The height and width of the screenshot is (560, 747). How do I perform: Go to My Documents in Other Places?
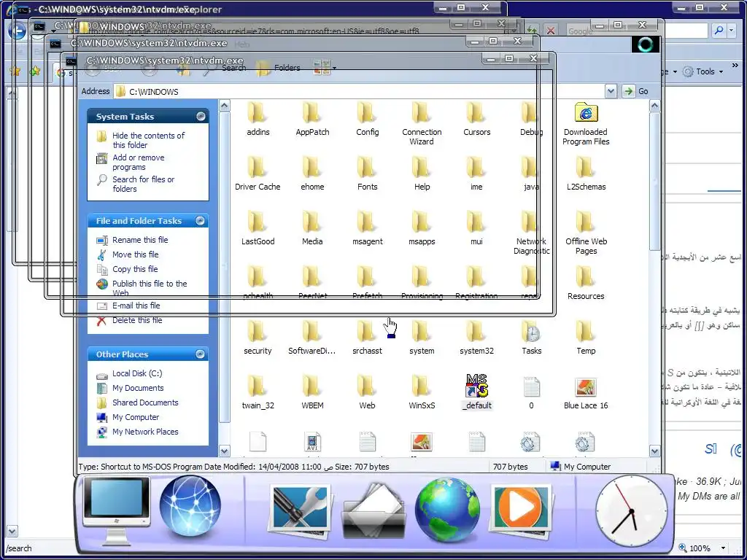[x=138, y=388]
